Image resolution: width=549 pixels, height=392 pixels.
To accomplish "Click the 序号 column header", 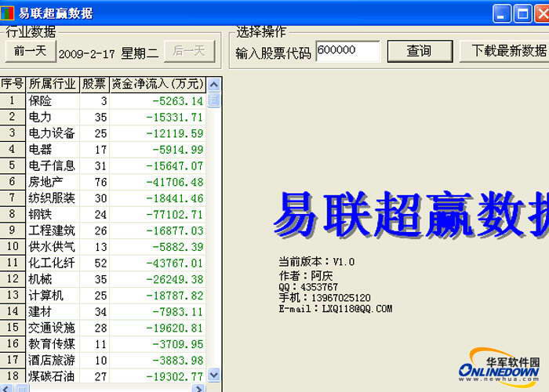I will click(x=13, y=85).
